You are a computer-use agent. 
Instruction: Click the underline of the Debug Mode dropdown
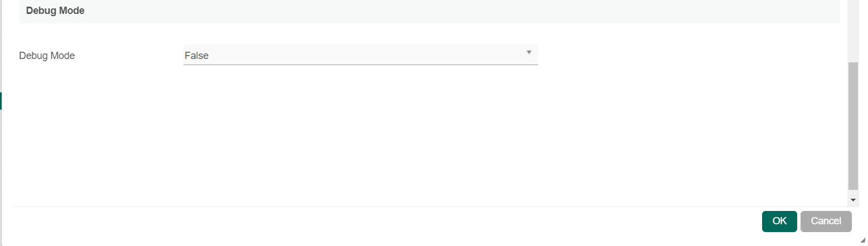tap(360, 65)
